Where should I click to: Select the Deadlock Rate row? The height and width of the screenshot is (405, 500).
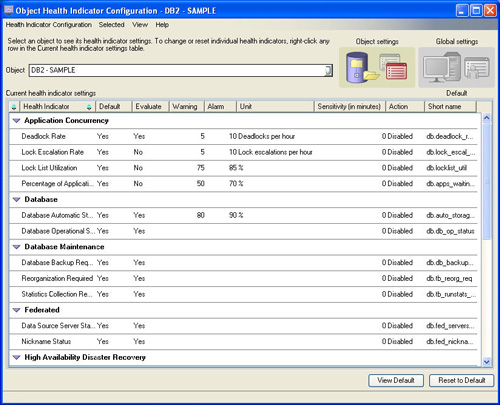243,136
